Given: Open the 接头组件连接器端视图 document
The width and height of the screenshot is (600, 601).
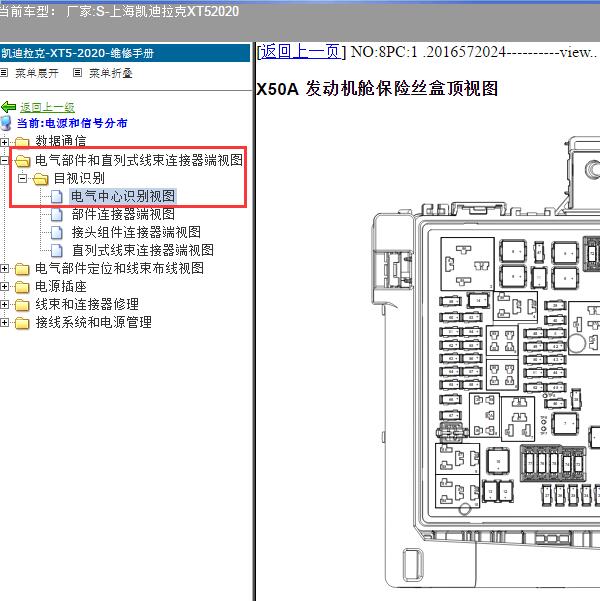Looking at the screenshot, I should click(136, 232).
